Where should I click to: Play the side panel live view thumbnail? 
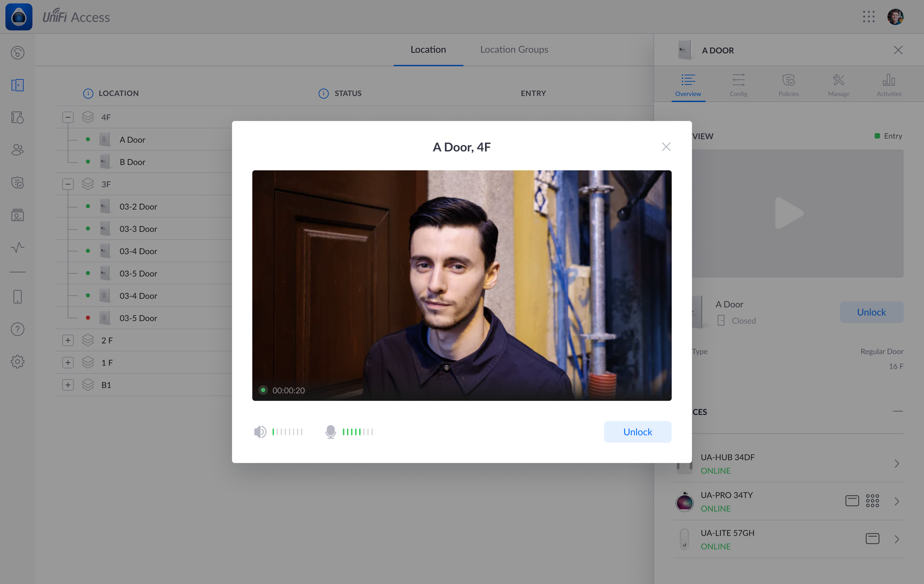pyautogui.click(x=789, y=213)
